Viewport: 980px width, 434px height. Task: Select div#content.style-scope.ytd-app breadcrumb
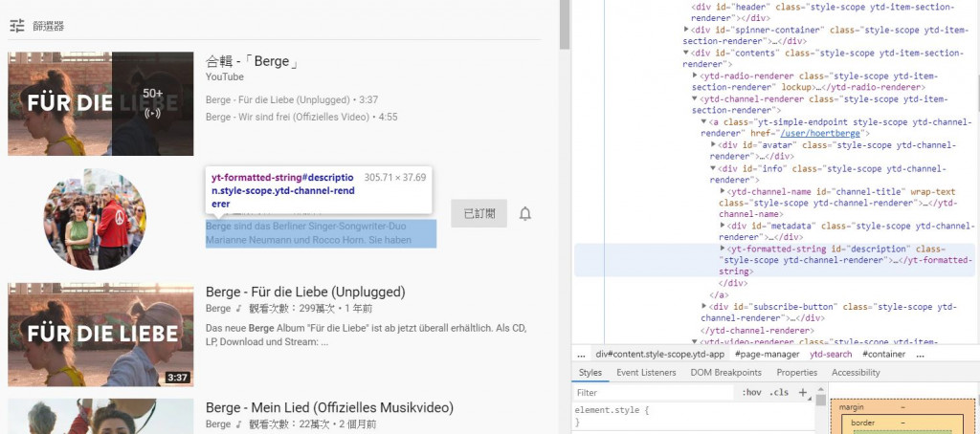click(660, 354)
